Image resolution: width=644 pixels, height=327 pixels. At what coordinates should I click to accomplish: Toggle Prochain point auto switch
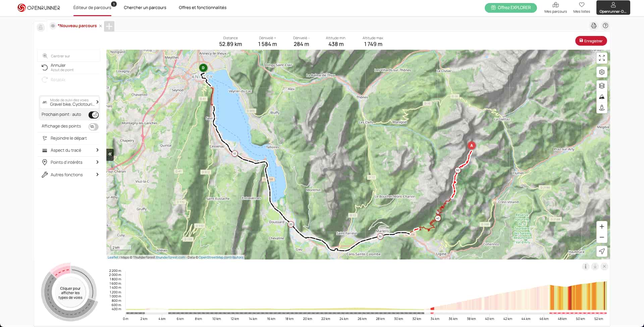click(x=93, y=115)
